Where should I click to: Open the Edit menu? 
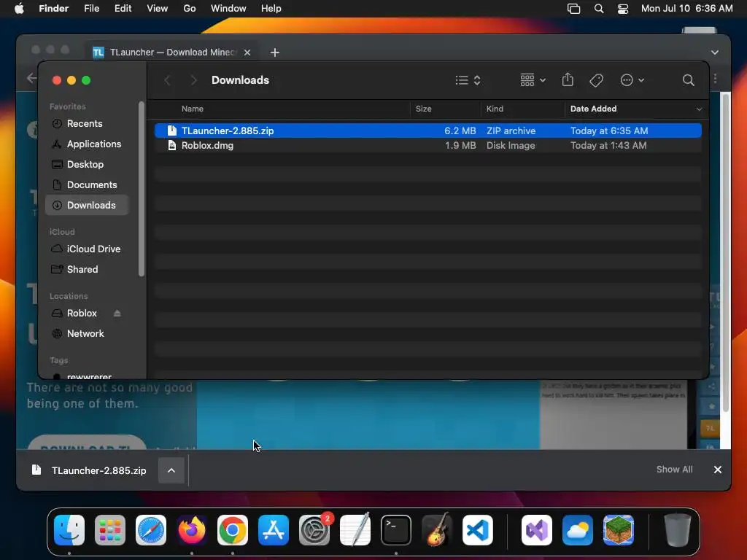click(123, 9)
